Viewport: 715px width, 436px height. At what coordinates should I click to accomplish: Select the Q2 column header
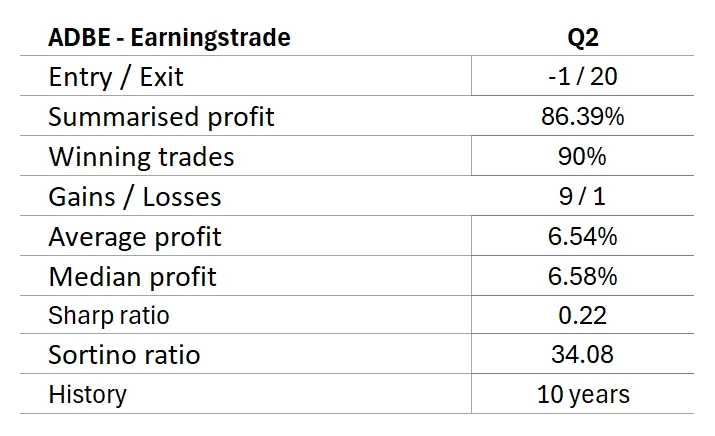(582, 38)
